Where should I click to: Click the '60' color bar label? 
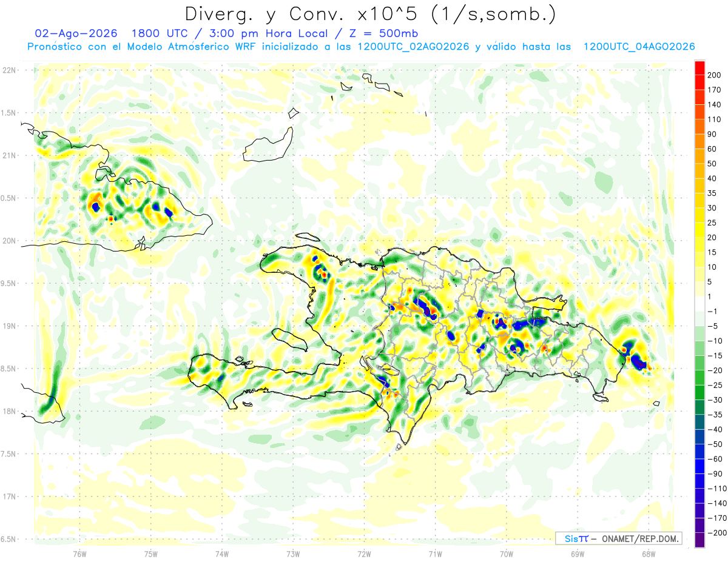pyautogui.click(x=712, y=149)
